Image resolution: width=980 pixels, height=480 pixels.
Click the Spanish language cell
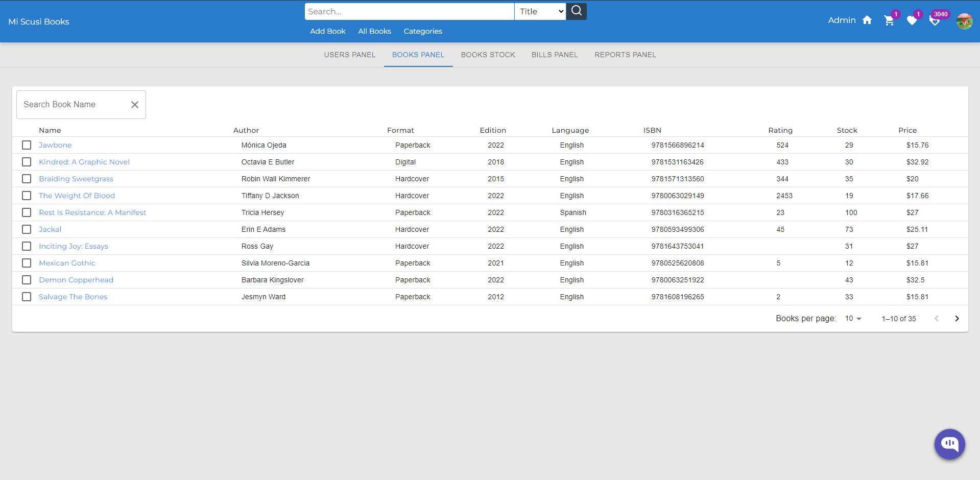point(573,212)
